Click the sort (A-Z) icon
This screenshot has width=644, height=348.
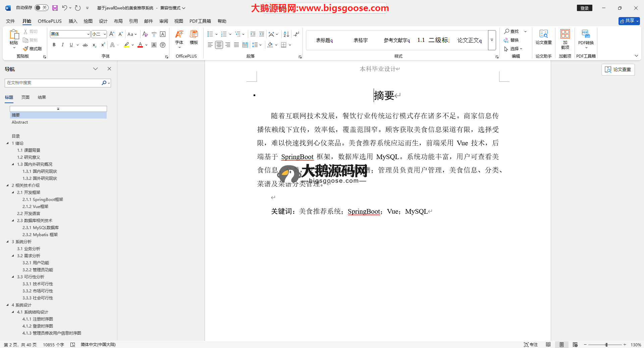[286, 34]
